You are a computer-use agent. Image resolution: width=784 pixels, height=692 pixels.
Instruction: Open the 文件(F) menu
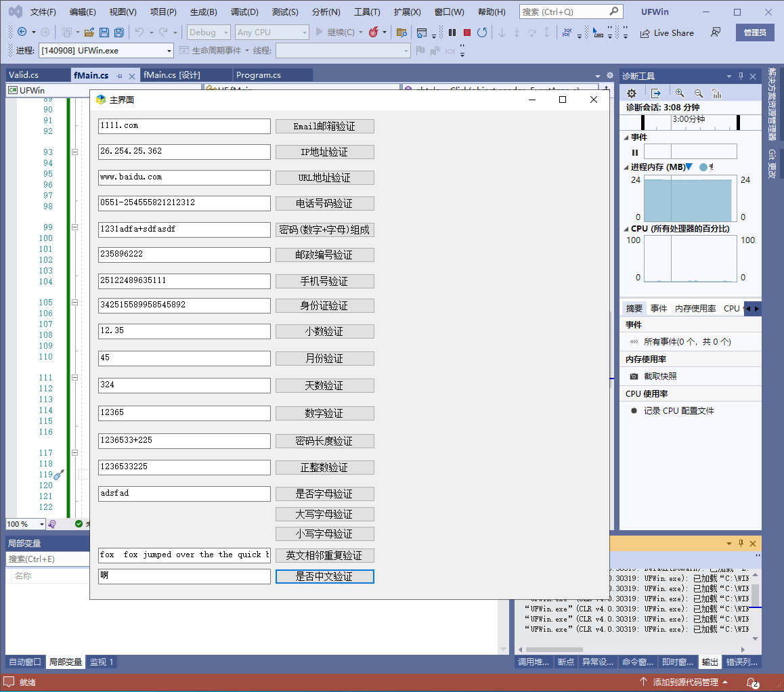[x=43, y=12]
